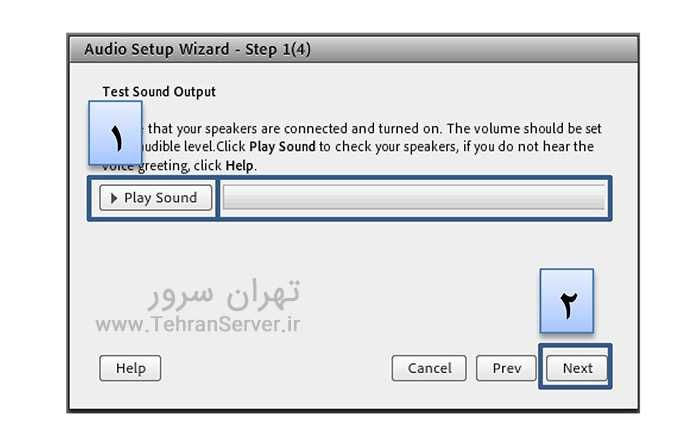Click the blue number two annotation badge
The width and height of the screenshot is (700, 435).
(567, 301)
